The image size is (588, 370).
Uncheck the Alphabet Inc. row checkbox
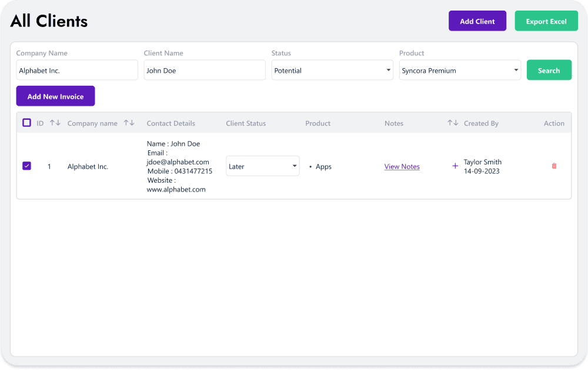[26, 166]
